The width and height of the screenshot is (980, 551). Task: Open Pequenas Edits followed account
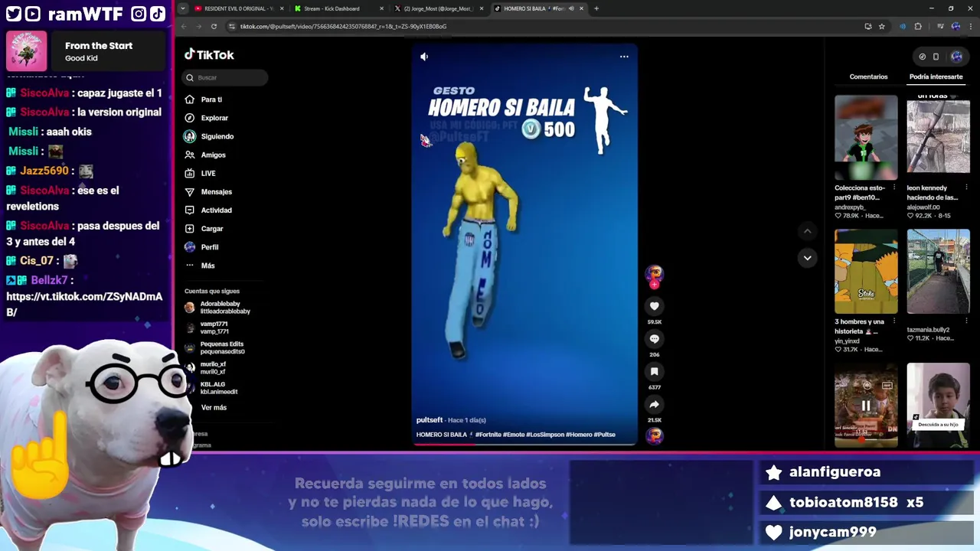[215, 347]
